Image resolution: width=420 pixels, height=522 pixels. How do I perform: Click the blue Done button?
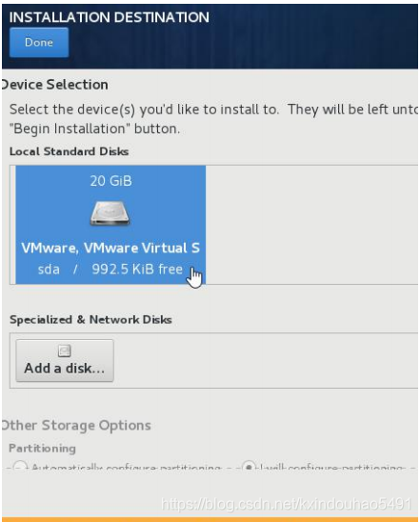point(39,42)
